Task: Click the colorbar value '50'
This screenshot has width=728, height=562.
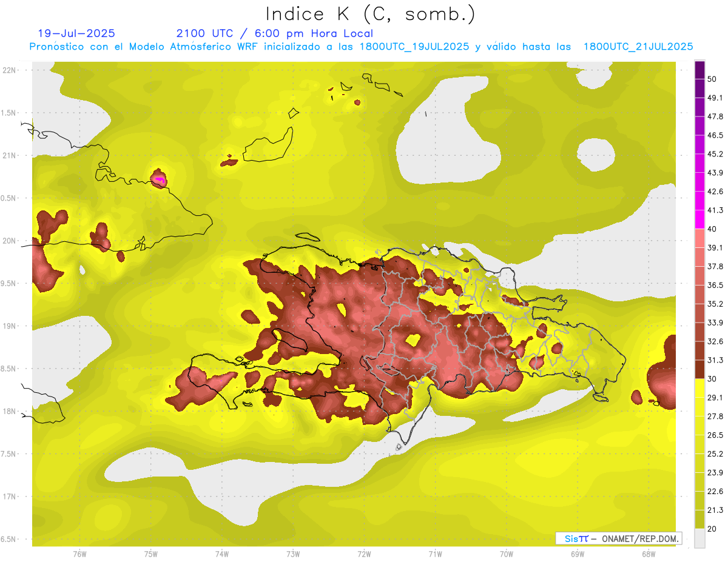Action: (x=712, y=79)
